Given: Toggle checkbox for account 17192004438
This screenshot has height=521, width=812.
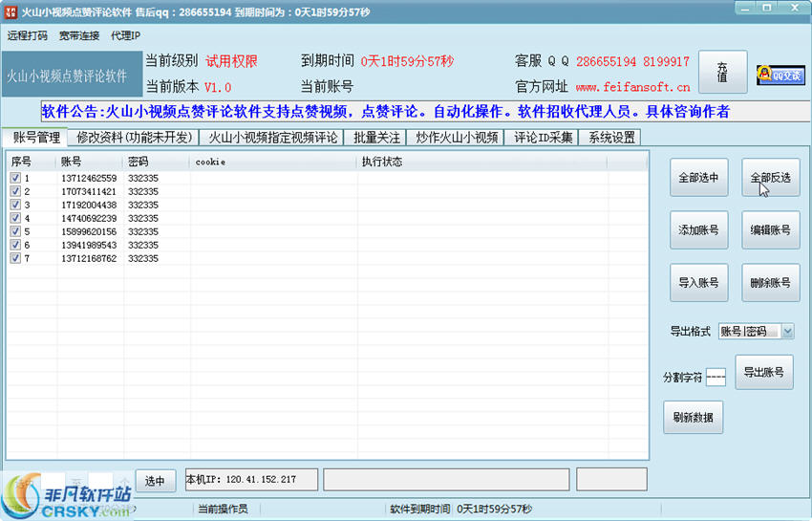Looking at the screenshot, I should [15, 205].
